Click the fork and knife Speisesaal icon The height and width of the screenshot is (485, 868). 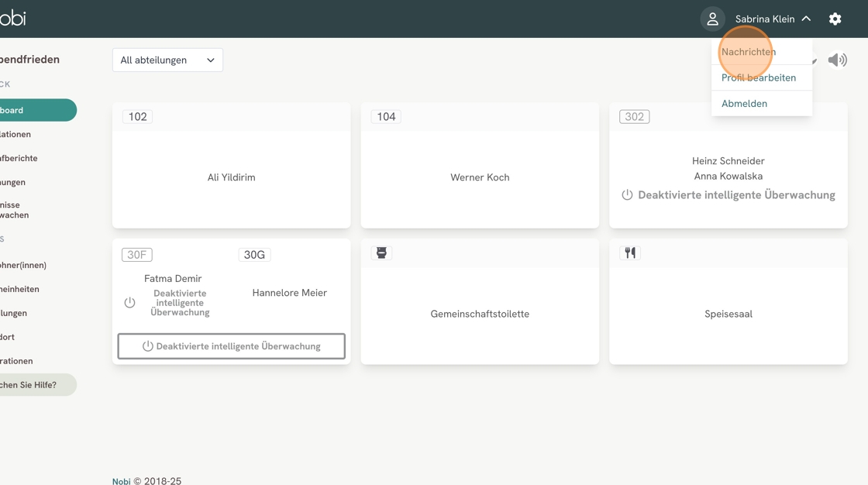pyautogui.click(x=630, y=253)
